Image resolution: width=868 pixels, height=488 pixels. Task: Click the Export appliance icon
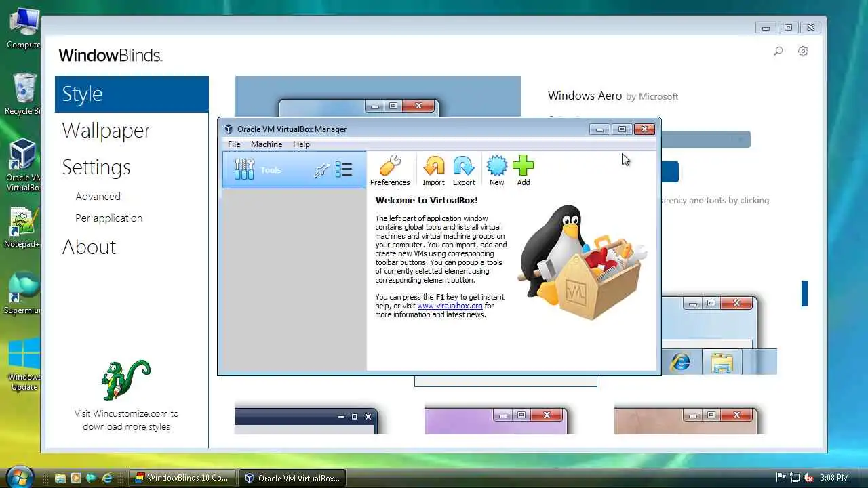[464, 170]
